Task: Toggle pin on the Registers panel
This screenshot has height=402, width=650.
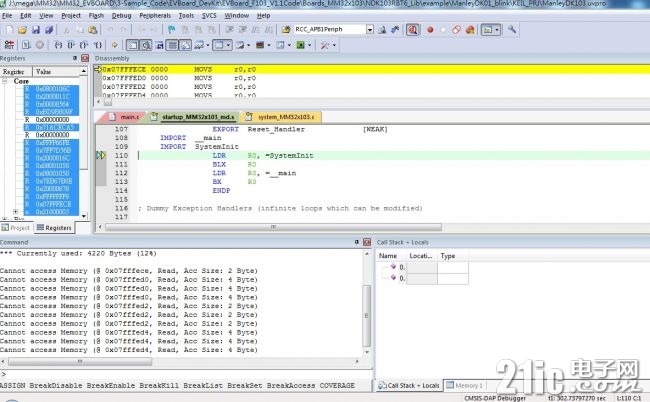Action: pyautogui.click(x=75, y=58)
